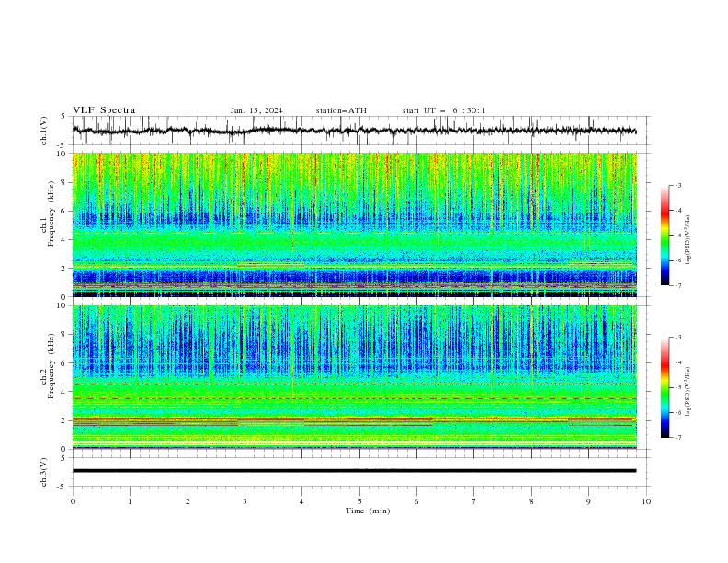
Task: Click the "VLF Spectra" title text
Action: pos(104,110)
